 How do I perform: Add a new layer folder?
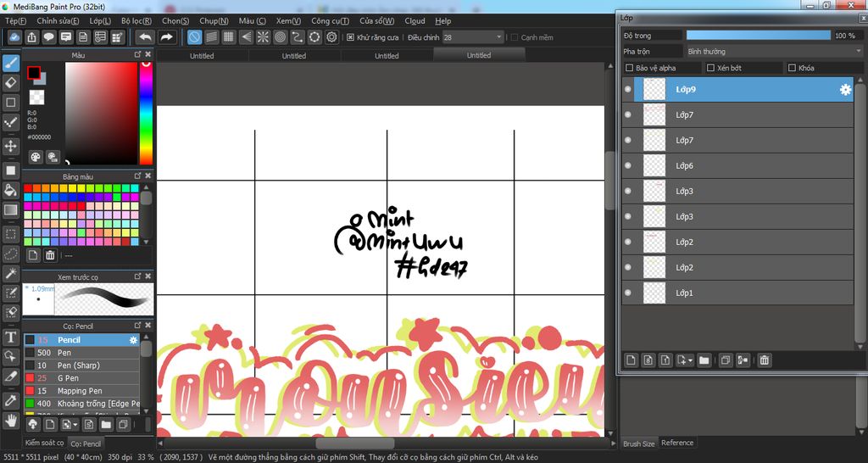(704, 360)
